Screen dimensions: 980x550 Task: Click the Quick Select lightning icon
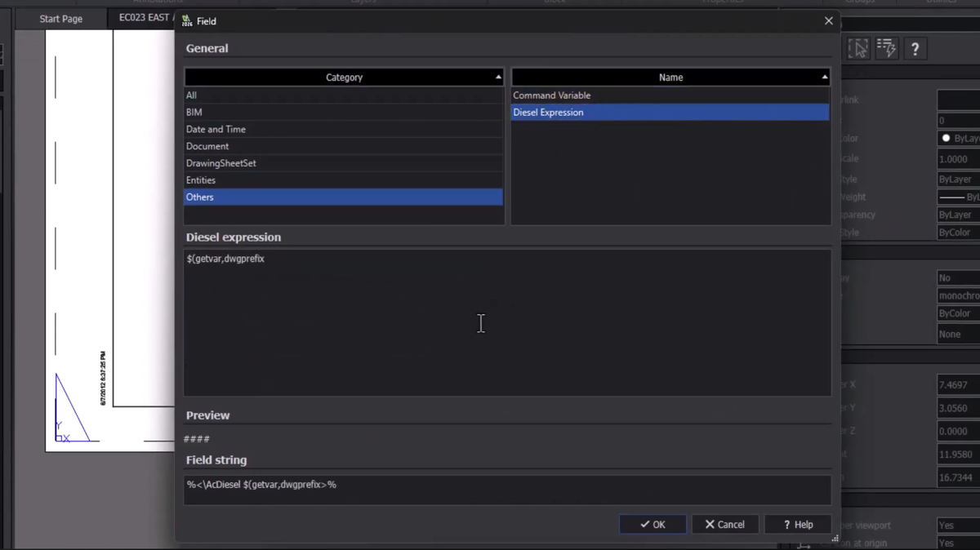tap(887, 49)
